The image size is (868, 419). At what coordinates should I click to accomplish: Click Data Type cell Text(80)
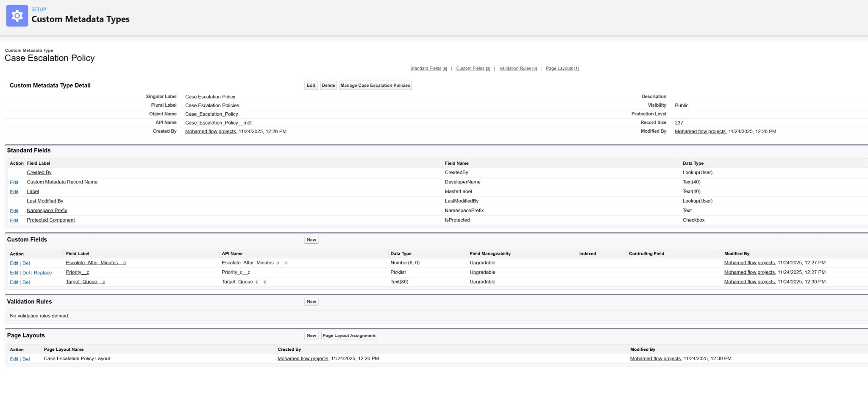(x=399, y=282)
